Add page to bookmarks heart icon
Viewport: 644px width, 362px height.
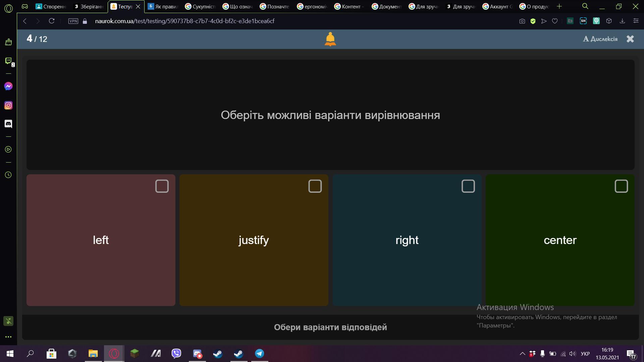click(555, 21)
